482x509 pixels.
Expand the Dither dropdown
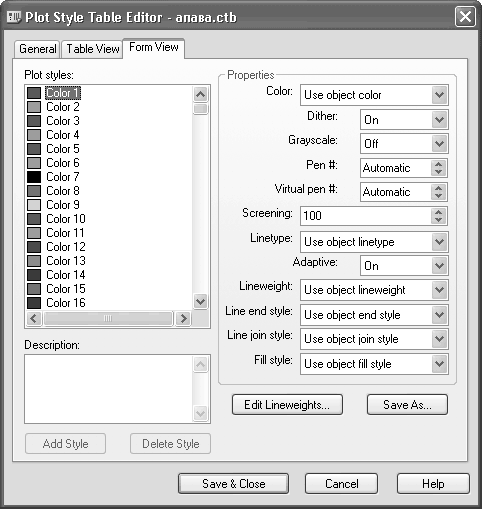(x=404, y=120)
